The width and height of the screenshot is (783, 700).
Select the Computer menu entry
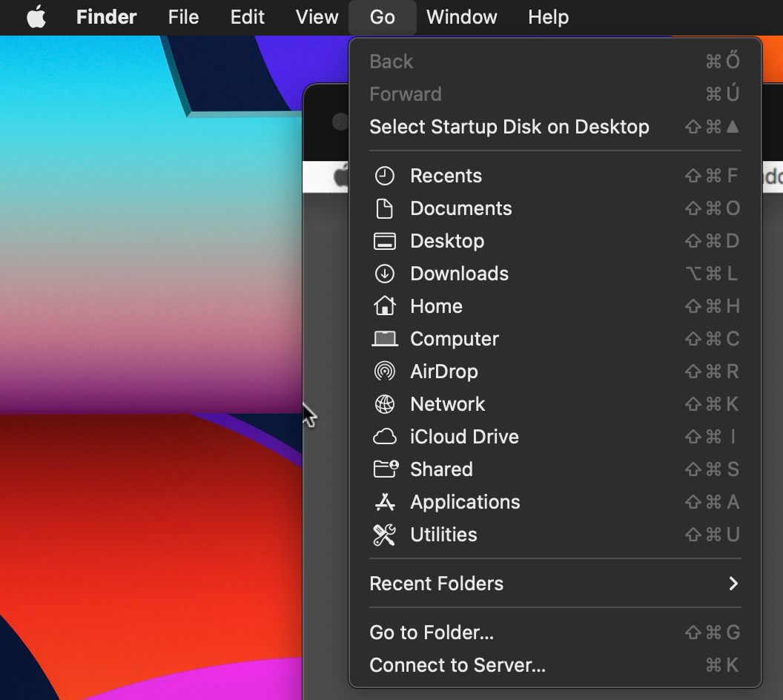[x=454, y=339]
